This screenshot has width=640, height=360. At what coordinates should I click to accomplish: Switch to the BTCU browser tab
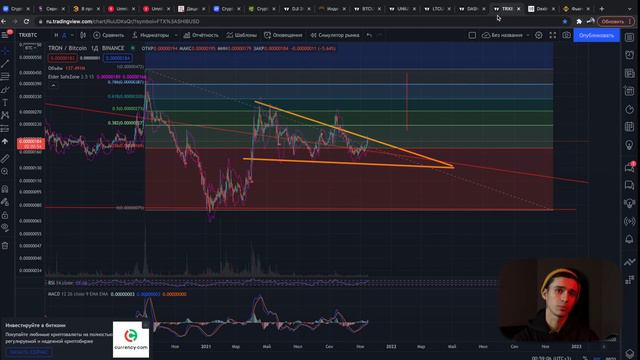[366, 9]
